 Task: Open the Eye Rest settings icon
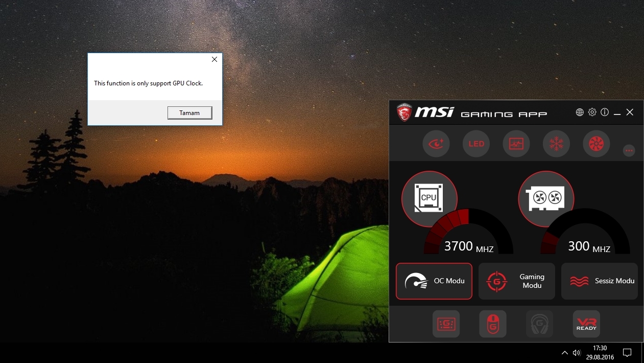click(436, 144)
